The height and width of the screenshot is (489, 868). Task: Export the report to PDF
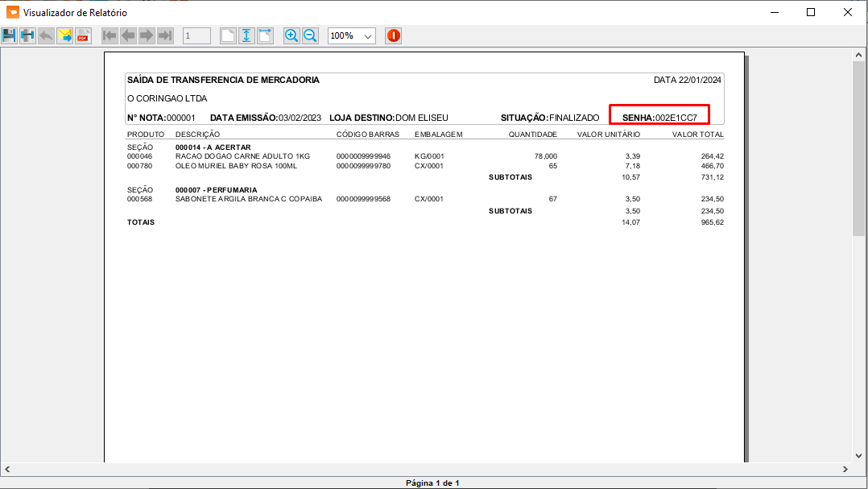click(x=83, y=36)
